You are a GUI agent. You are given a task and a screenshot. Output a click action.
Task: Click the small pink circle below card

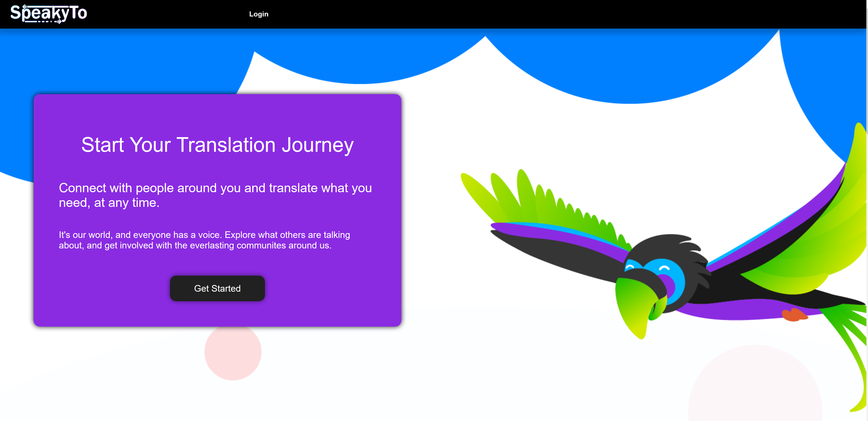click(233, 354)
